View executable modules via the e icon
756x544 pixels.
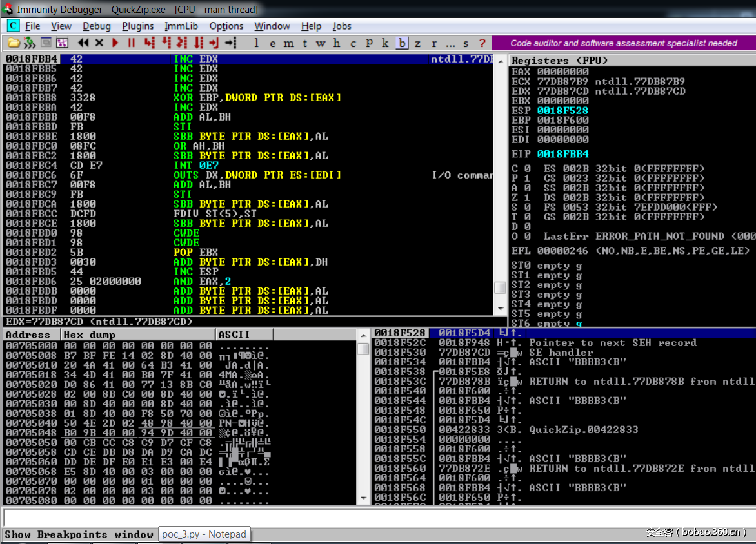[273, 43]
